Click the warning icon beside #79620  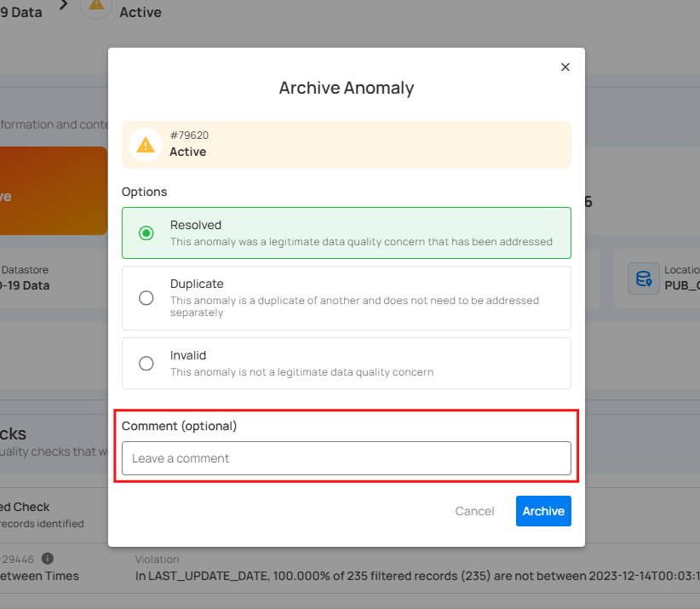pyautogui.click(x=146, y=145)
